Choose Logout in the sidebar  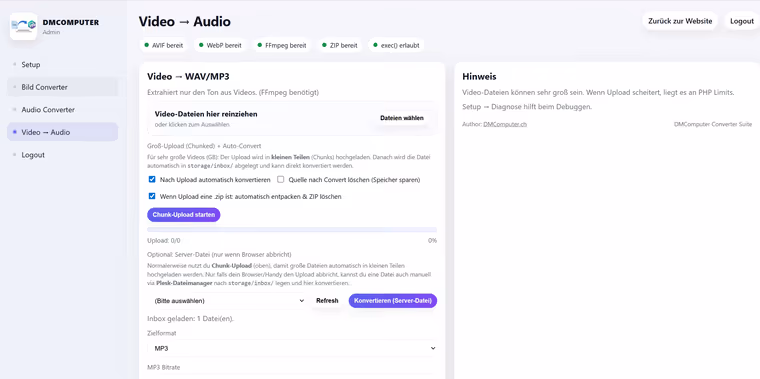63,155
